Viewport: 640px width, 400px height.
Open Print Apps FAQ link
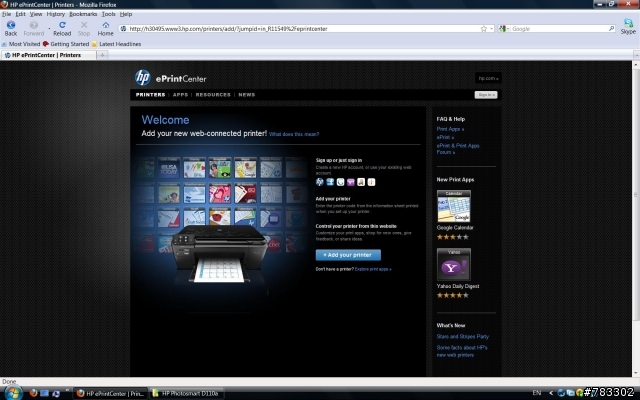click(450, 129)
